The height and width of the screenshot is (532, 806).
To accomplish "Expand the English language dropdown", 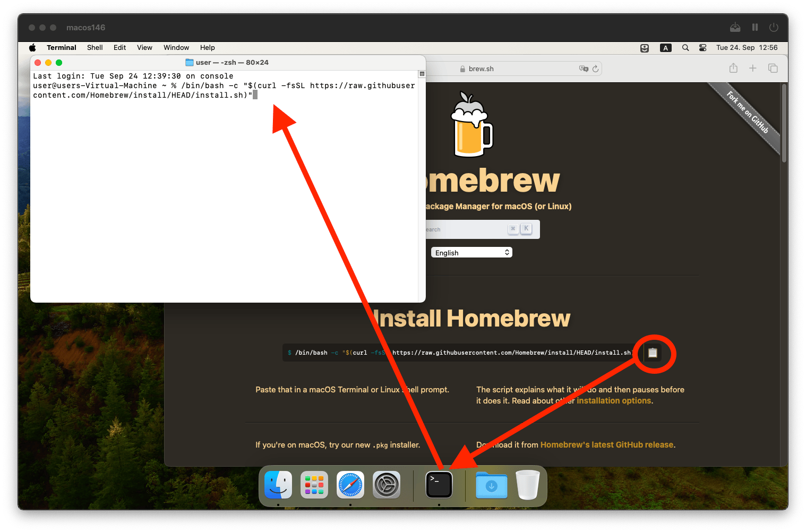I will tap(471, 253).
